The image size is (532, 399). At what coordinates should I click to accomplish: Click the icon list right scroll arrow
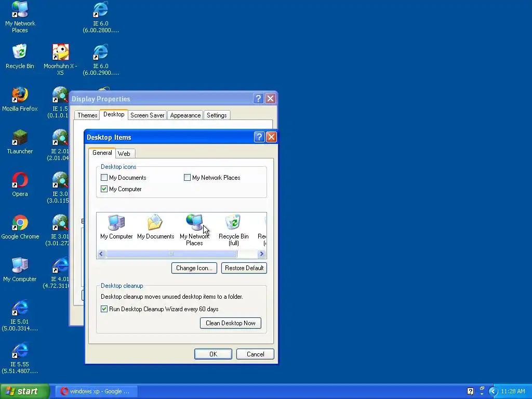click(261, 254)
